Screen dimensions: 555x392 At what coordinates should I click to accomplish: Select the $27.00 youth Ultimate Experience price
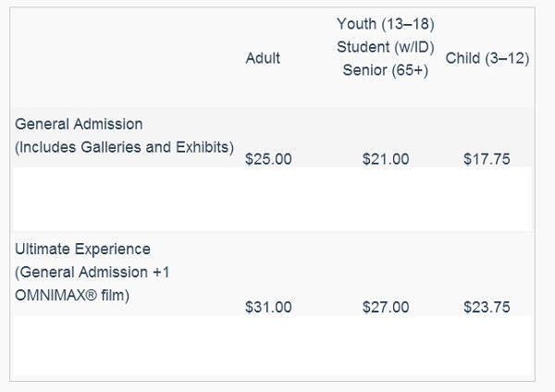pos(386,308)
